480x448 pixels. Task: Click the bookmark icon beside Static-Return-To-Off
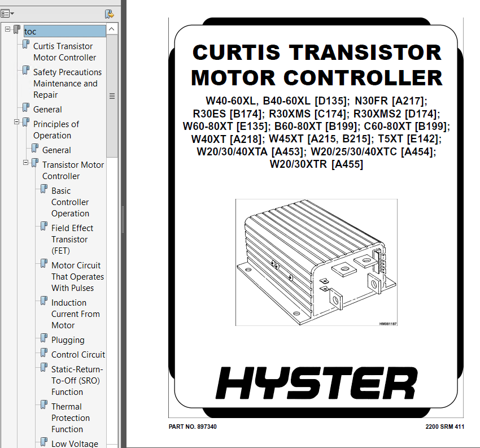[x=44, y=367]
